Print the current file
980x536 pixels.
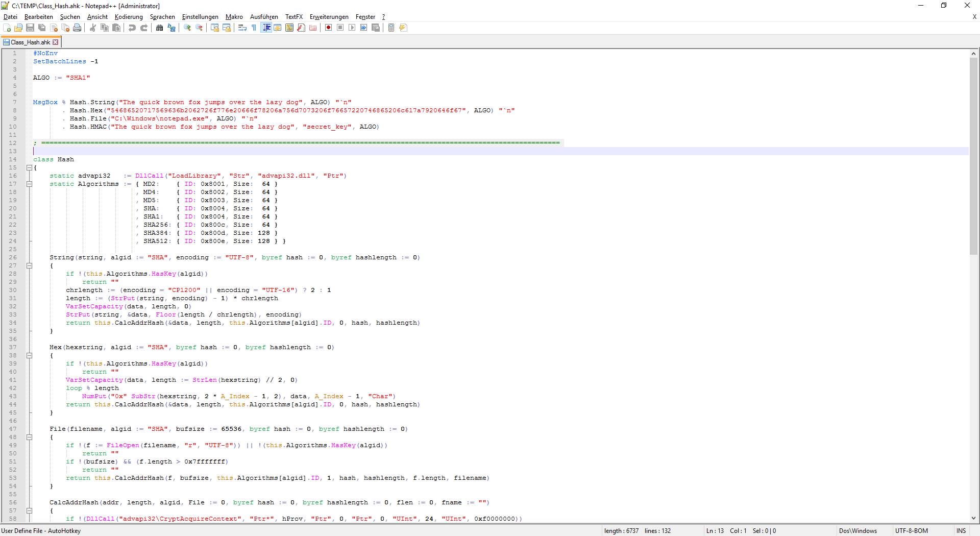click(x=77, y=28)
